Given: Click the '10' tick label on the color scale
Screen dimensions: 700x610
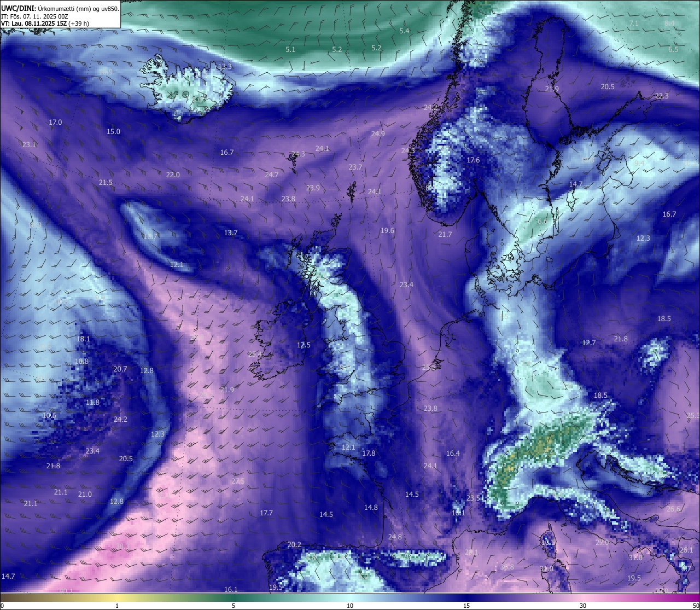Looking at the screenshot, I should click(x=350, y=606).
